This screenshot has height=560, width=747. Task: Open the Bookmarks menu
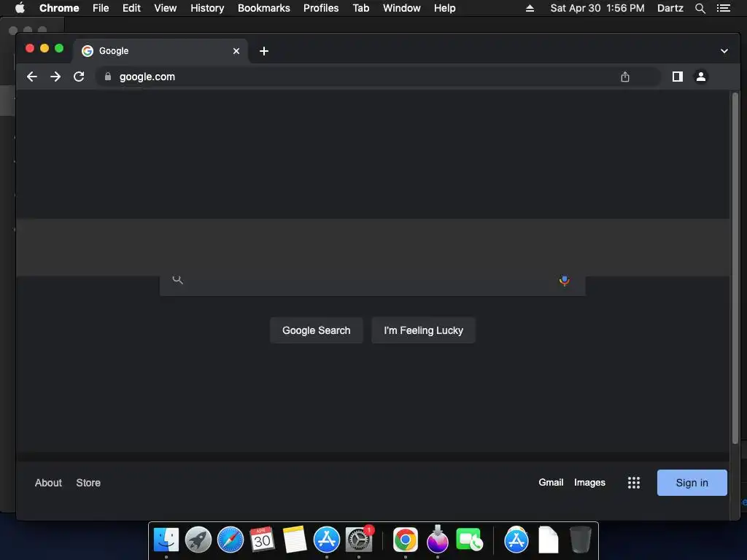point(264,8)
